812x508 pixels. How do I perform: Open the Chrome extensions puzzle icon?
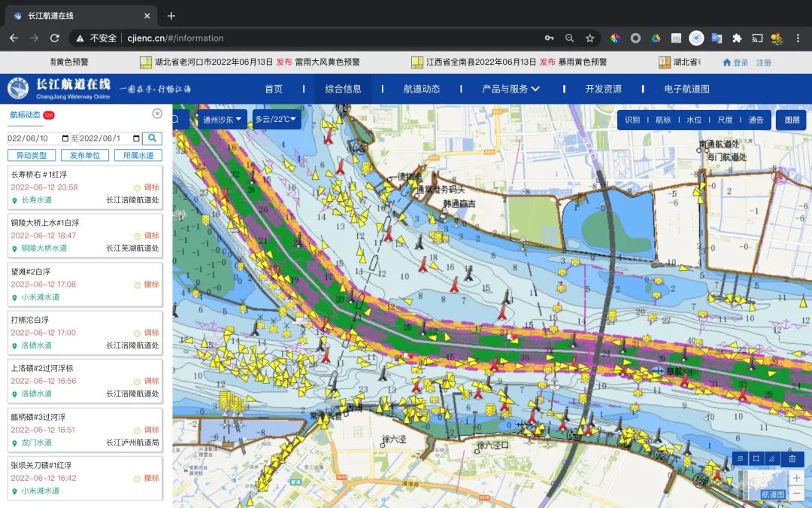(737, 38)
